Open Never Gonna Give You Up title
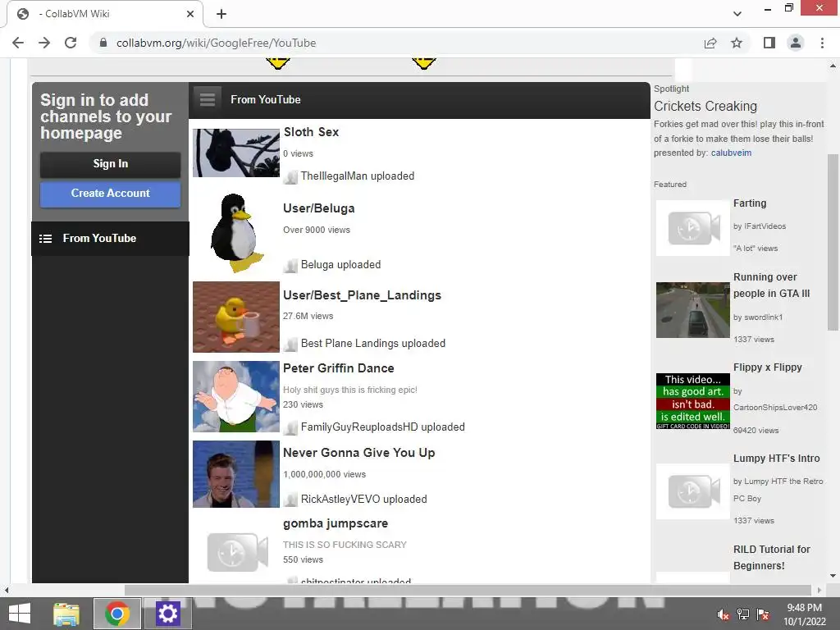 359,453
